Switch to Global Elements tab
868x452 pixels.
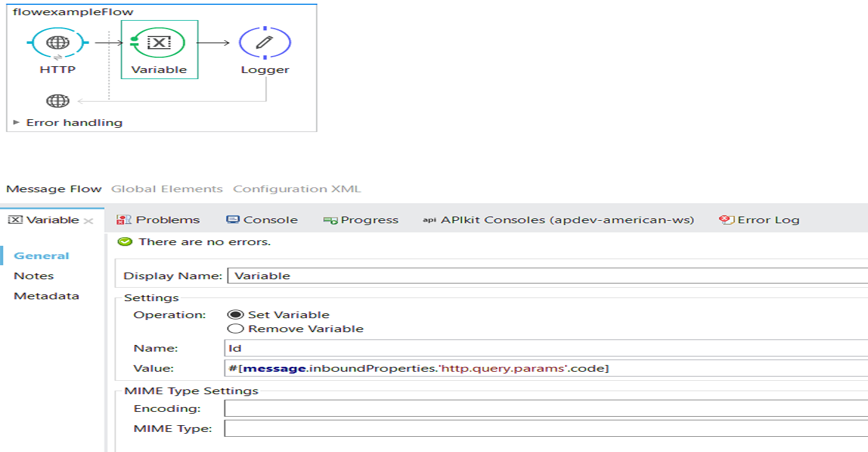pyautogui.click(x=167, y=189)
